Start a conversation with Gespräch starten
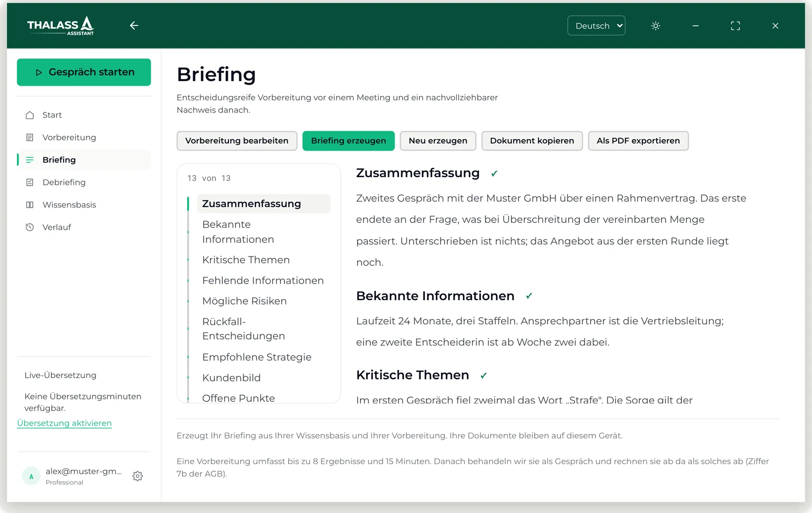The height and width of the screenshot is (513, 812). click(84, 72)
